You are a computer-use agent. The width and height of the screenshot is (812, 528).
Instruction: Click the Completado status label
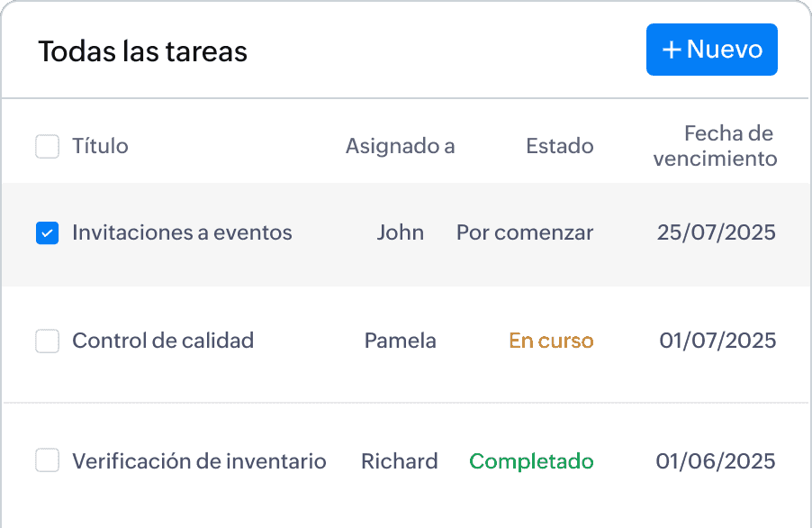coord(532,461)
